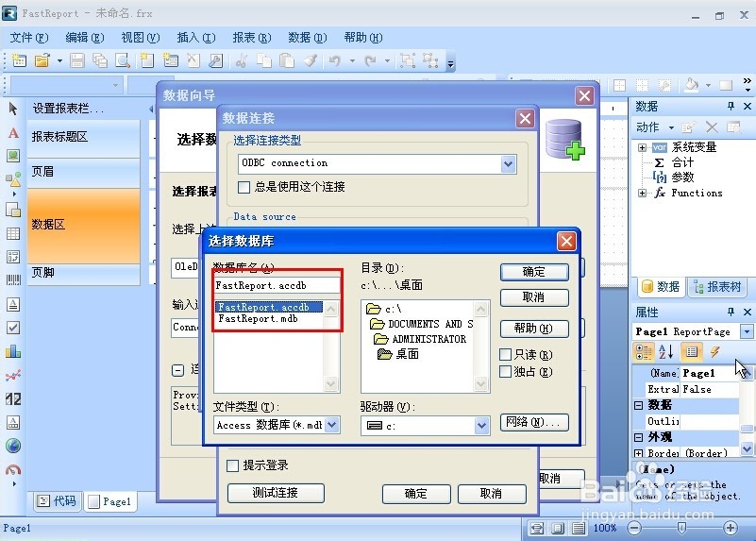The width and height of the screenshot is (756, 541).
Task: Click zoom in plus button in status bar
Action: [x=731, y=528]
